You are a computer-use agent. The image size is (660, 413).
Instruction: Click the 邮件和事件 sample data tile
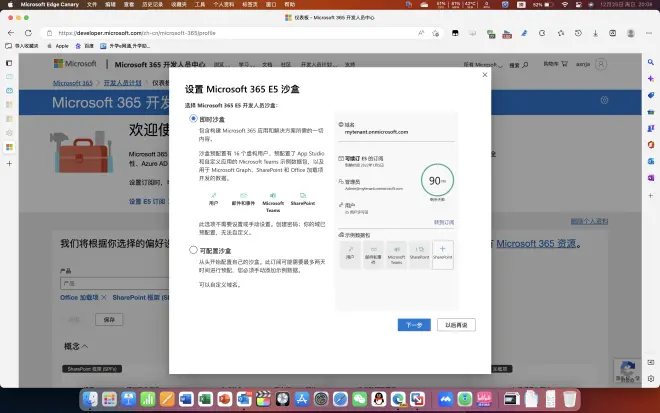click(373, 254)
